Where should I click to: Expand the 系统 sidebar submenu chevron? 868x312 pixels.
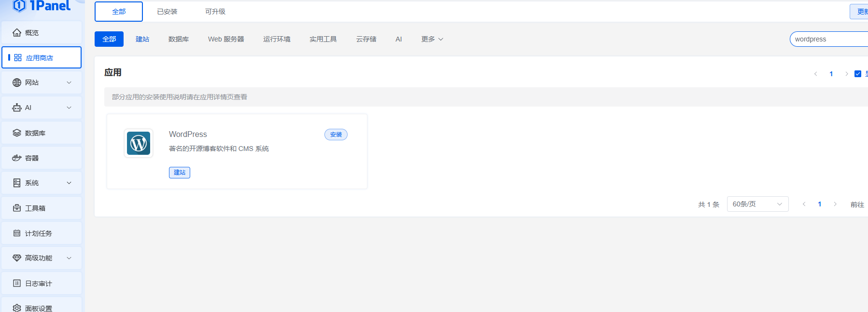click(x=69, y=183)
